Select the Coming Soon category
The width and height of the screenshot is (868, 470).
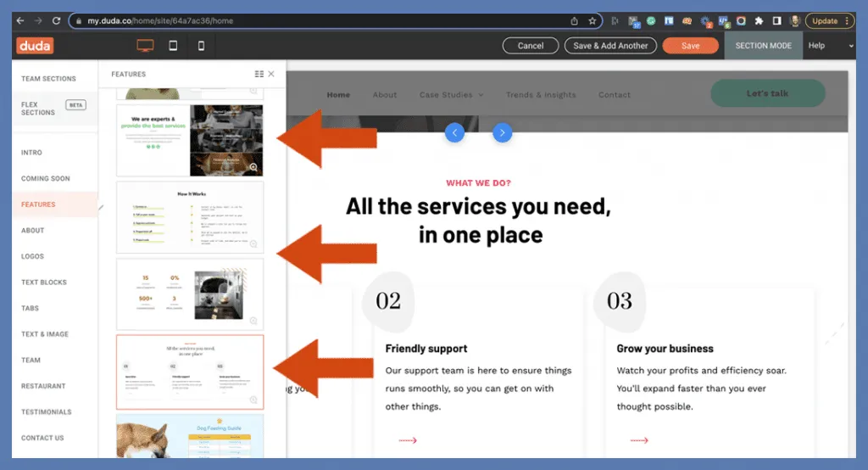[46, 178]
